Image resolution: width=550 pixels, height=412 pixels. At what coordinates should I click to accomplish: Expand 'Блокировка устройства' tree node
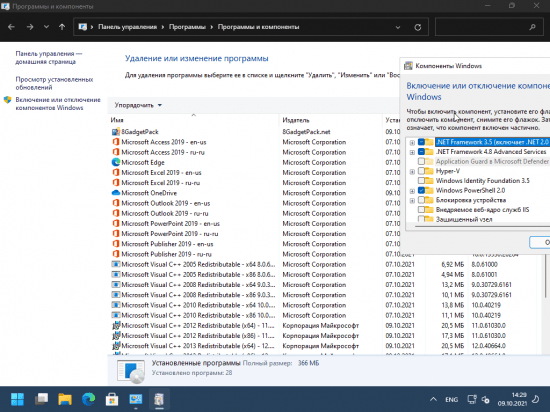(412, 201)
